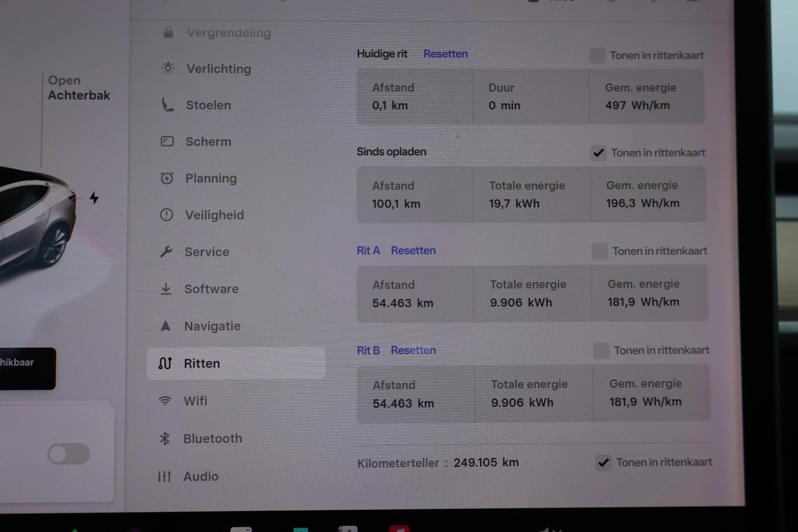Open the Ritten settings section
Screen dimensions: 798x532
pos(202,363)
